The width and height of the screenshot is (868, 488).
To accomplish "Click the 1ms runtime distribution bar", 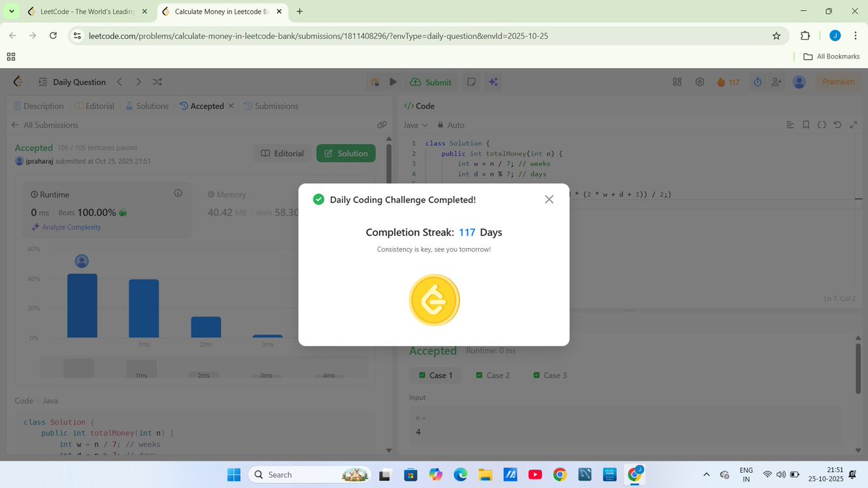I will 144,308.
